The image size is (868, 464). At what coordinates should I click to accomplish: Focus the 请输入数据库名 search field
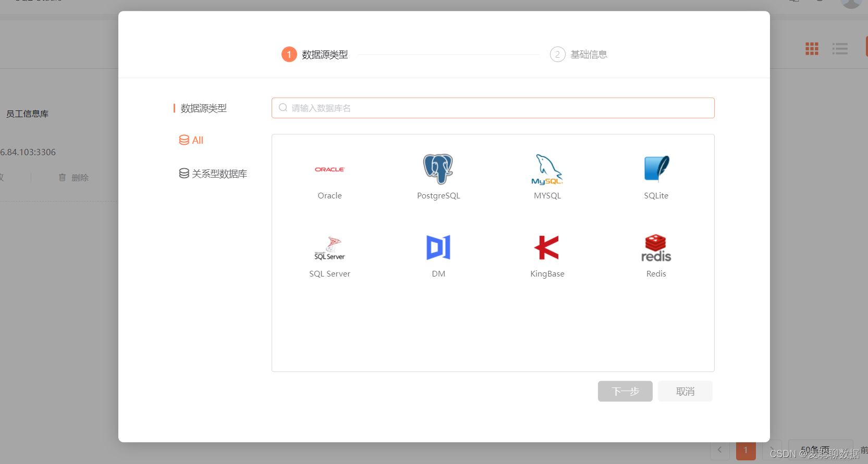pos(493,108)
